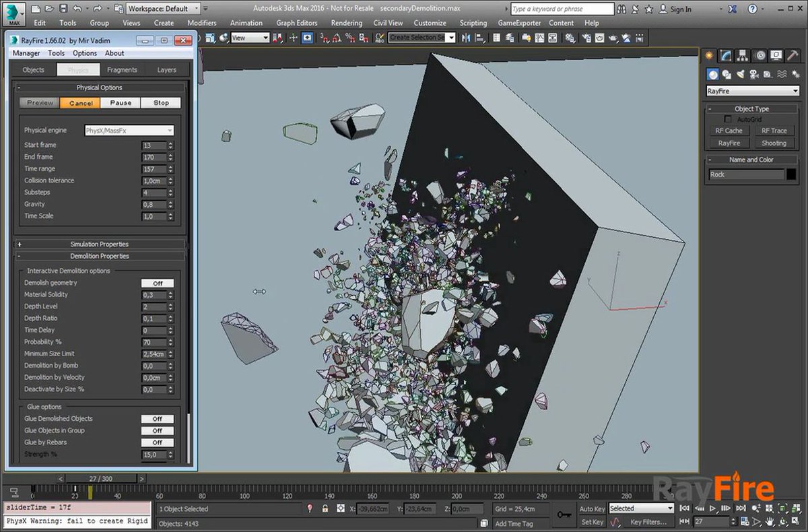Click the Set Keys key icon
The image size is (808, 532).
click(564, 515)
